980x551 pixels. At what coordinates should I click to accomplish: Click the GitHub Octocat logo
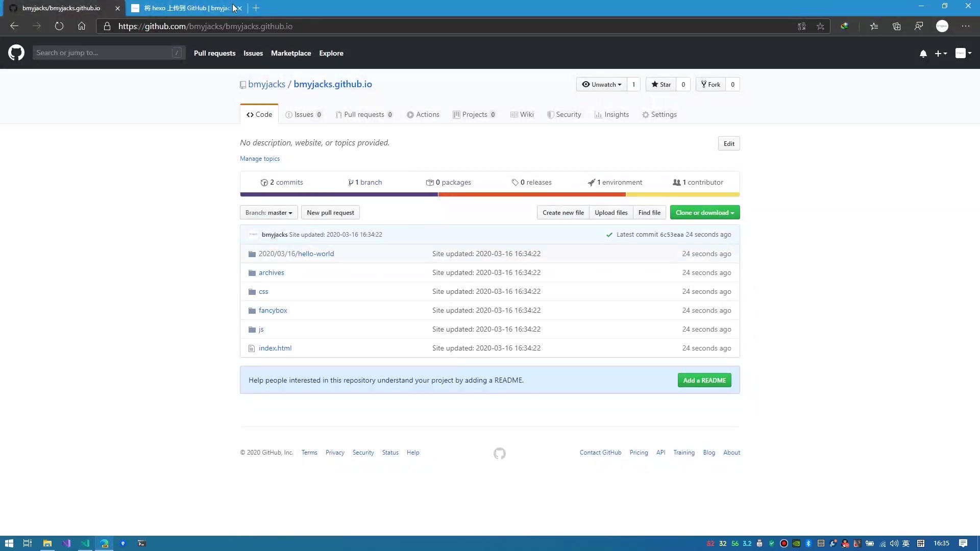(x=16, y=53)
